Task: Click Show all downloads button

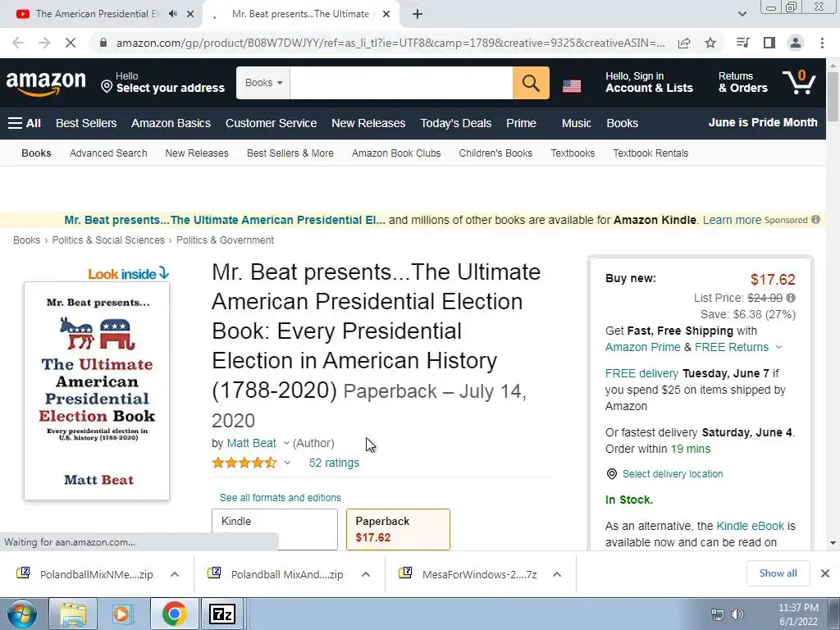Action: [778, 573]
